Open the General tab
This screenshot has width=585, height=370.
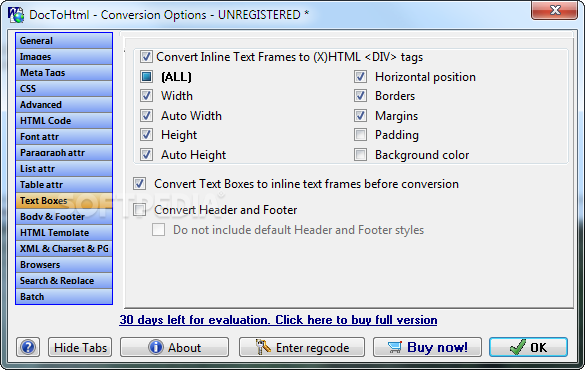[64, 41]
